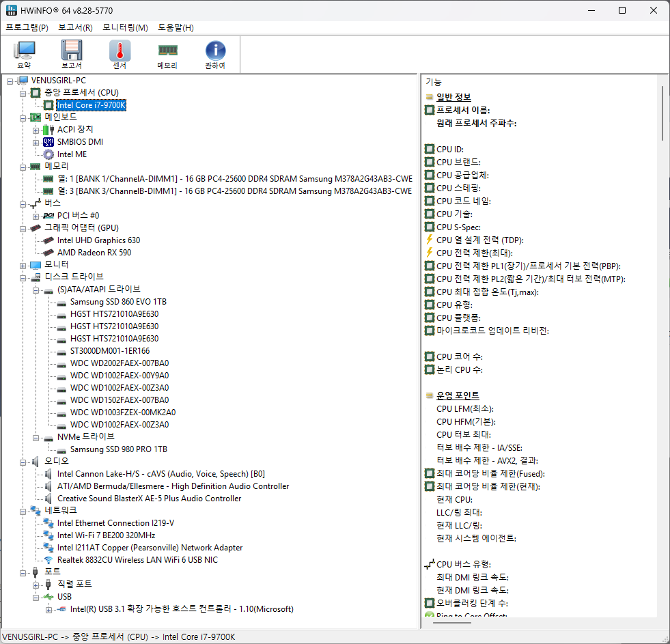Open the 도움말(H) menu
The height and width of the screenshot is (644, 670).
(176, 28)
